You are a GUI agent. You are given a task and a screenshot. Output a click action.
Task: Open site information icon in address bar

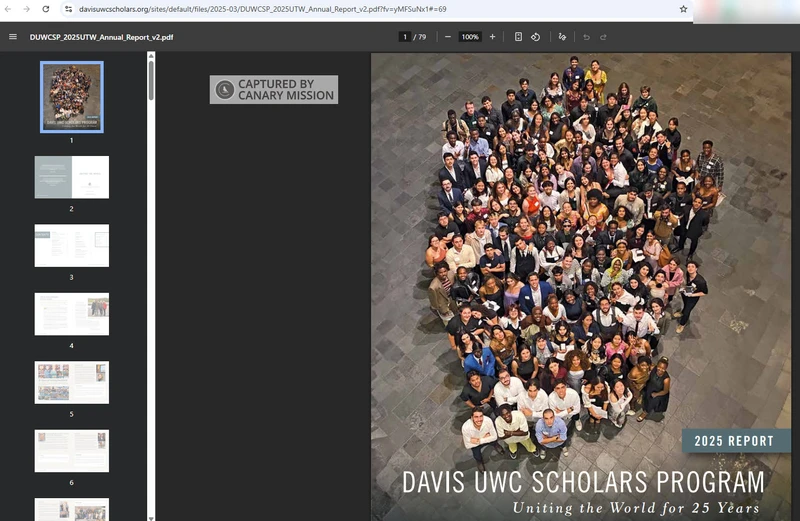(68, 9)
